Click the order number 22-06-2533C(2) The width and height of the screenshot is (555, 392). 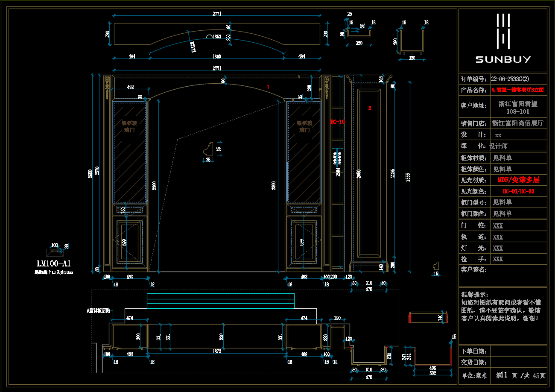coord(510,79)
